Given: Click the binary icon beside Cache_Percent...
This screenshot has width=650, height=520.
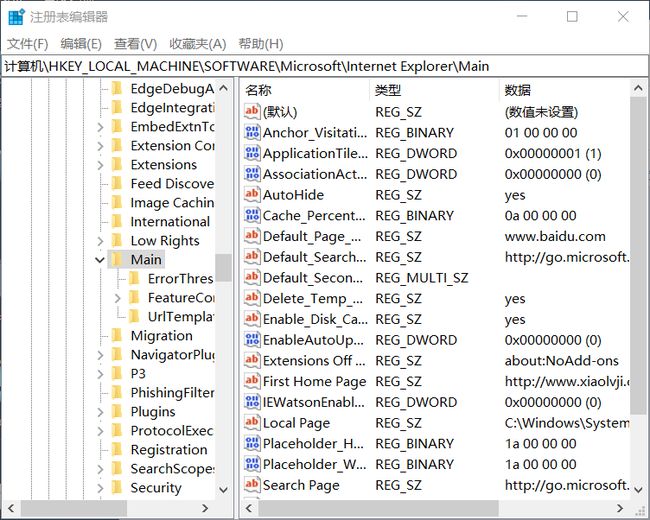Looking at the screenshot, I should (x=252, y=215).
